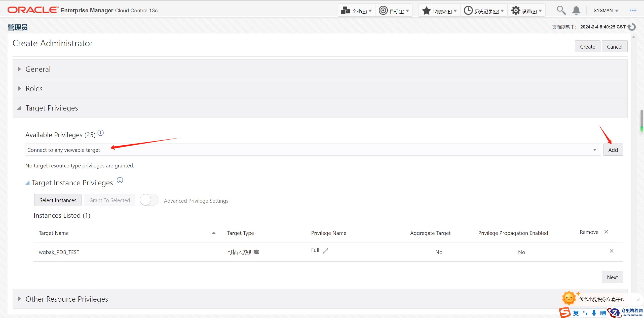Edit the Full privilege pencil icon

[326, 251]
